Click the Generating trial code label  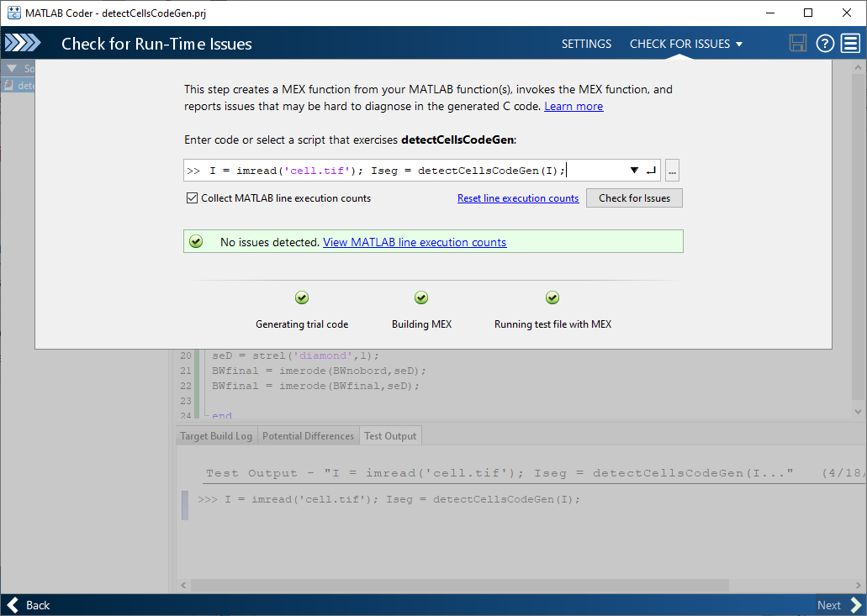pyautogui.click(x=302, y=324)
